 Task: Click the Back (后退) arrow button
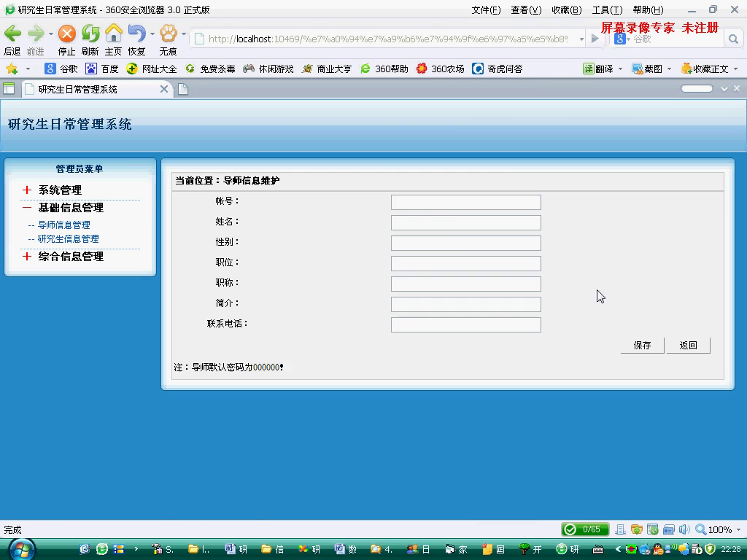pyautogui.click(x=13, y=34)
